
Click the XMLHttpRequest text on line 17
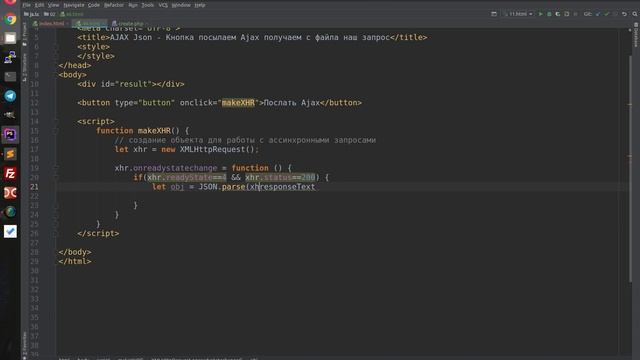click(x=212, y=149)
